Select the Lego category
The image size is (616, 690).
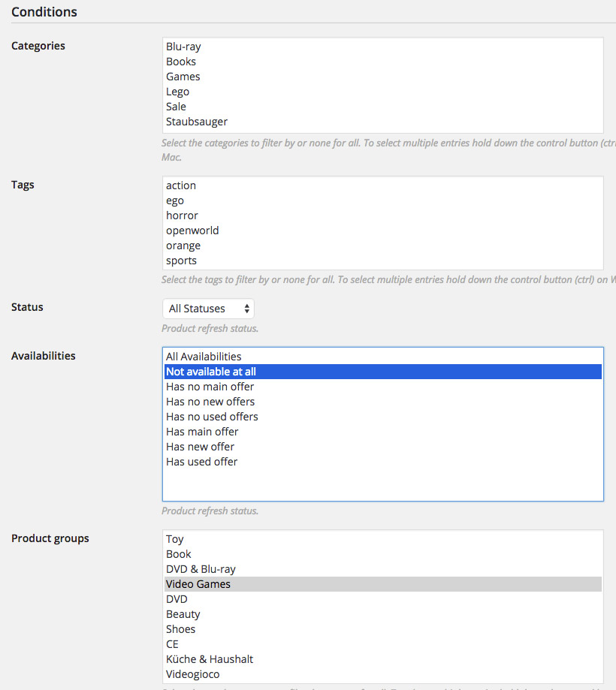click(x=177, y=91)
